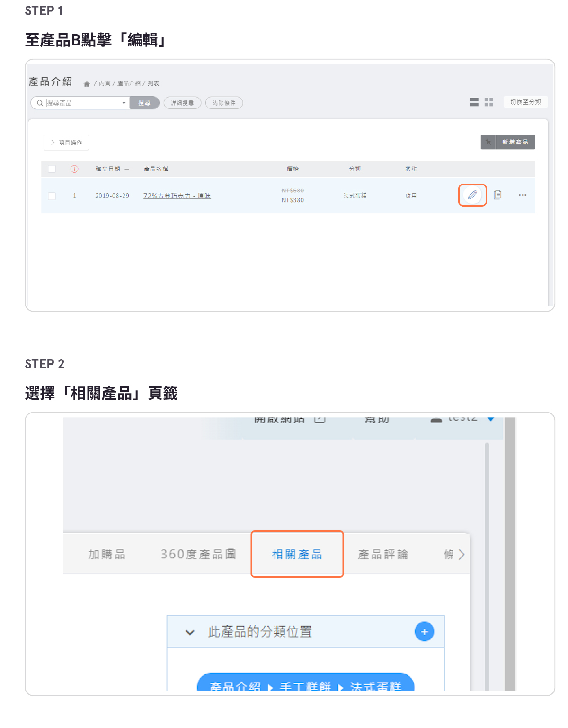Click the copy/duplicate icon in the product row
This screenshot has height=728, width=568.
point(497,195)
